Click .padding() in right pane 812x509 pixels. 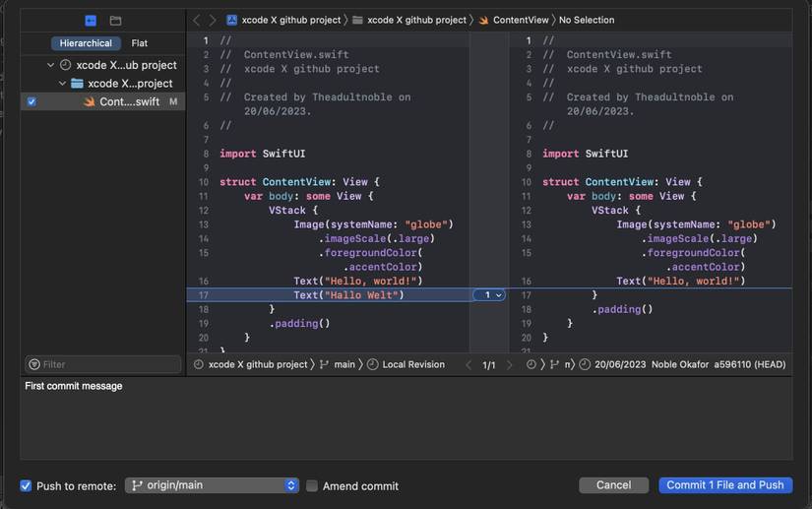(x=622, y=310)
